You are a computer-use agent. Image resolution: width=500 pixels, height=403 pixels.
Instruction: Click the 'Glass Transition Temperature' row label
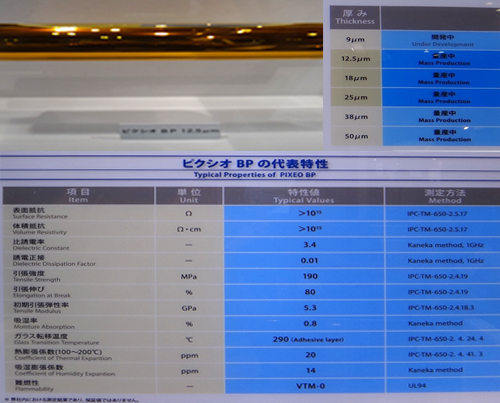[x=56, y=342]
